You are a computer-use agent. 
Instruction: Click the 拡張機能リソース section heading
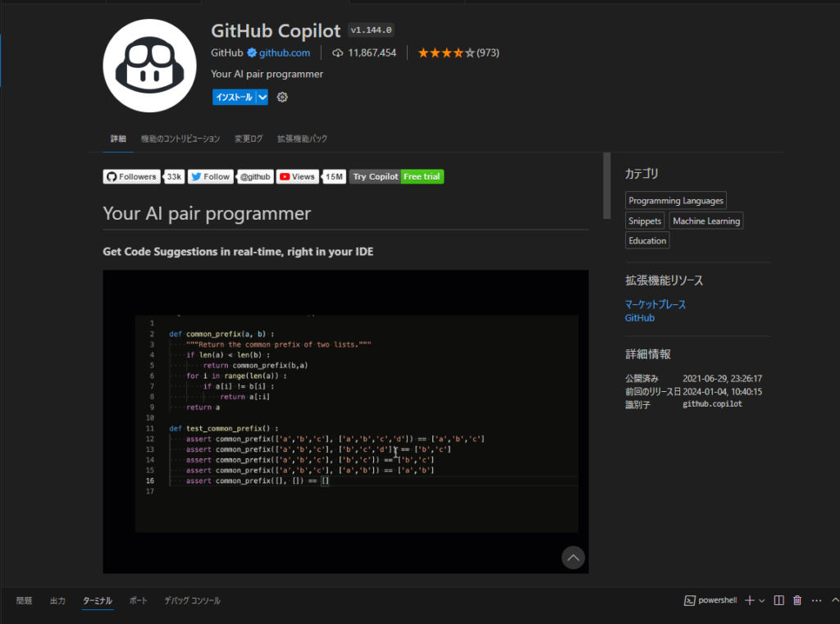coord(664,280)
